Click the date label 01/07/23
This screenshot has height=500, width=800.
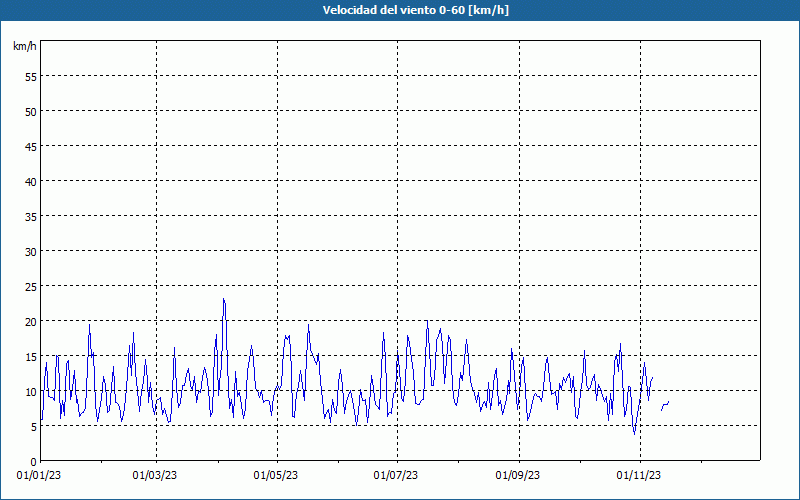[x=395, y=476]
